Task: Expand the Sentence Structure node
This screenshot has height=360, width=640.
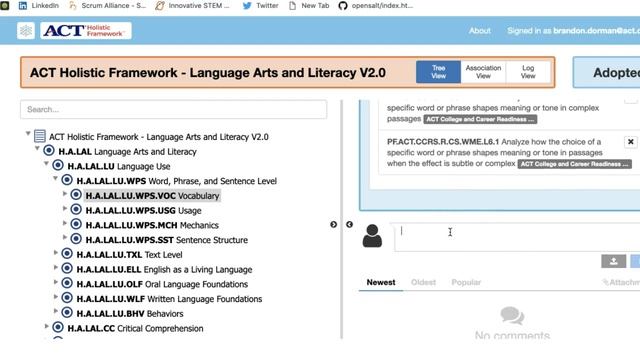Action: 64,237
